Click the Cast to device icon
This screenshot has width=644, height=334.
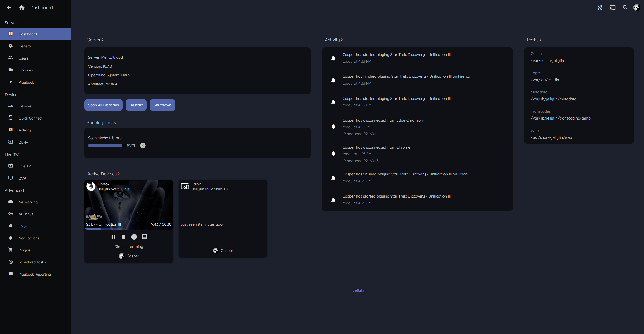(x=612, y=8)
